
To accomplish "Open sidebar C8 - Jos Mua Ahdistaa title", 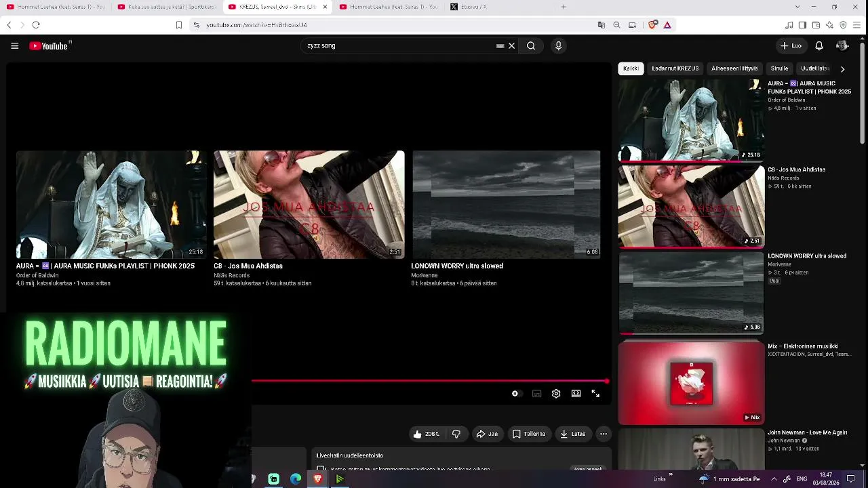I will point(796,169).
